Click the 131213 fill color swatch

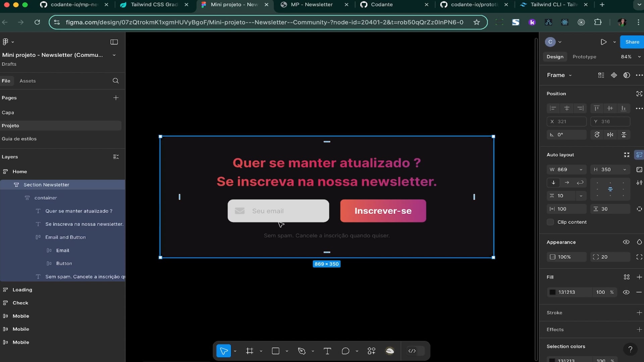[x=552, y=292]
